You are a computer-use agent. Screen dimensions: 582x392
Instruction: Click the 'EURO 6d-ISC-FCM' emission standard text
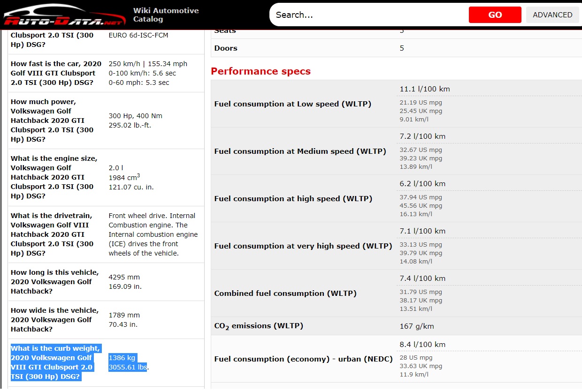point(138,35)
